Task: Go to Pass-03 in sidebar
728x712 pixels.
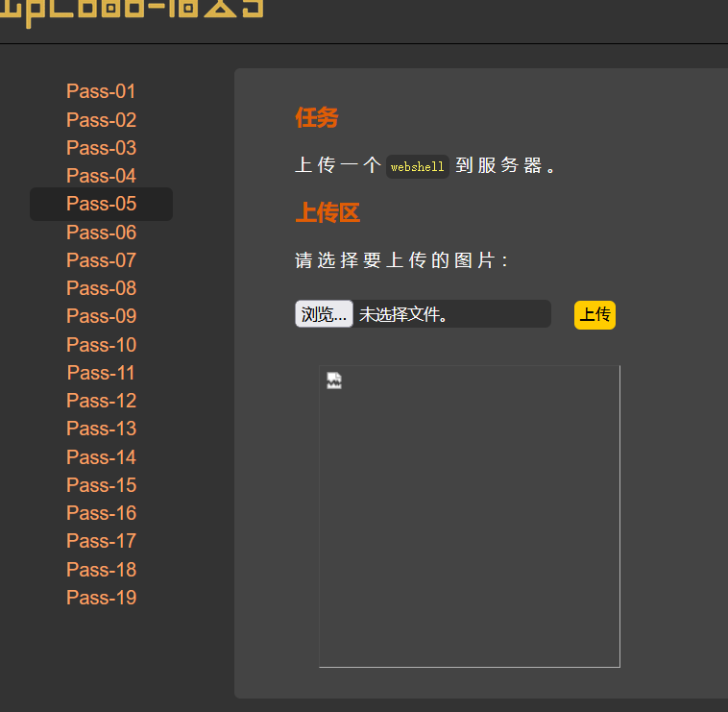Action: click(101, 148)
